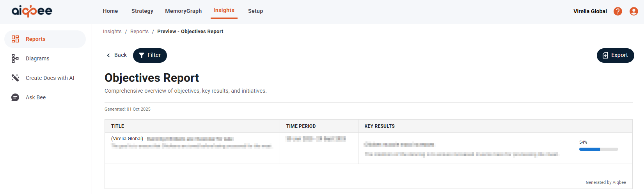
Task: Go to the MemoryGraph tab
Action: click(x=183, y=11)
